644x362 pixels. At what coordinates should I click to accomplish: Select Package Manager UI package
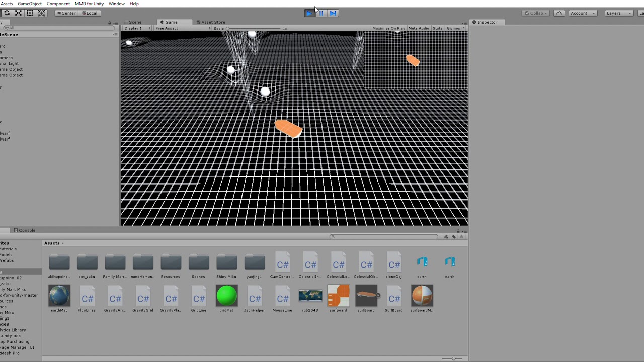point(17,347)
